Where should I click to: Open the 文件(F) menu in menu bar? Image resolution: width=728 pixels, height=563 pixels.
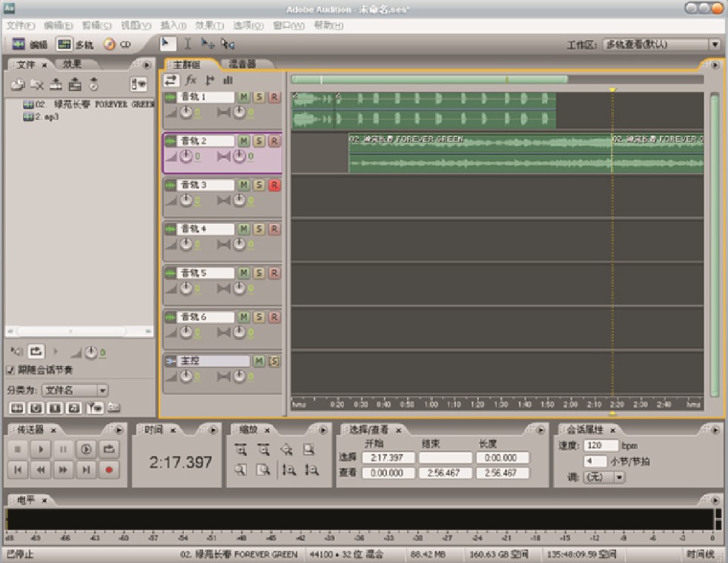21,25
